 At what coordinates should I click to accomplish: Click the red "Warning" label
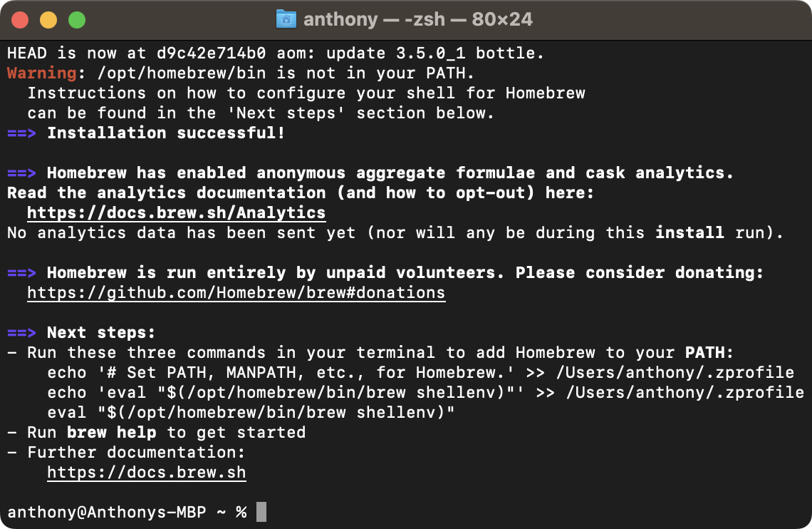(x=41, y=73)
